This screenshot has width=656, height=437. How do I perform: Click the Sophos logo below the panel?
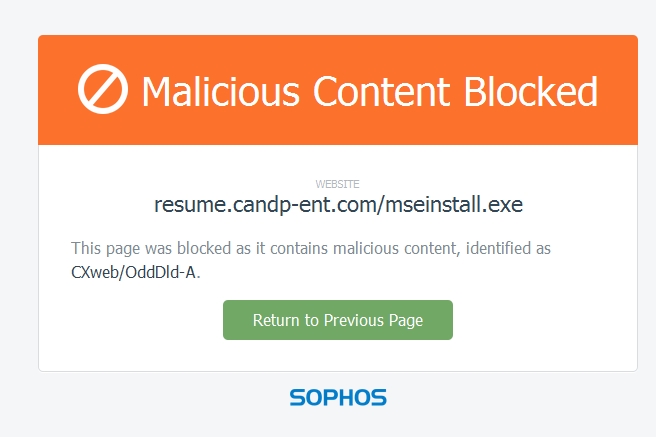(338, 398)
